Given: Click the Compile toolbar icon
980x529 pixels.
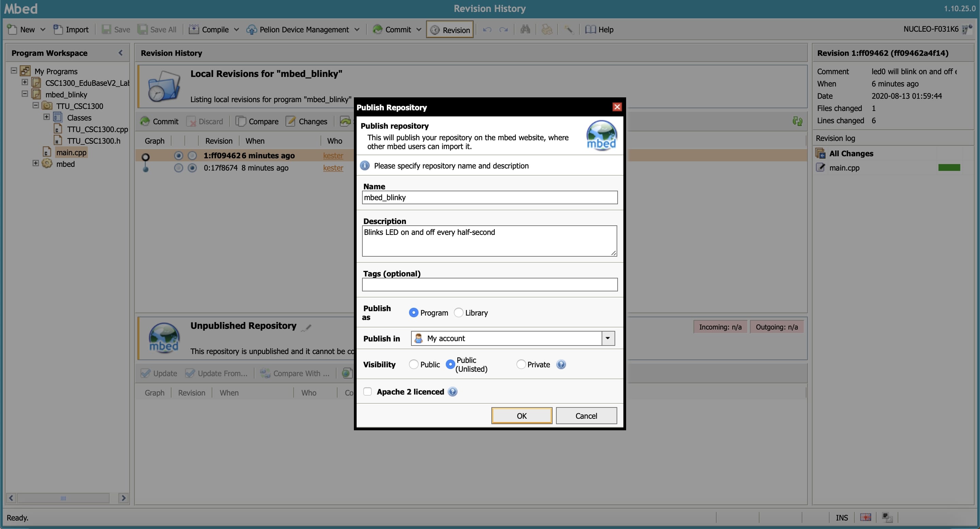Looking at the screenshot, I should (194, 29).
